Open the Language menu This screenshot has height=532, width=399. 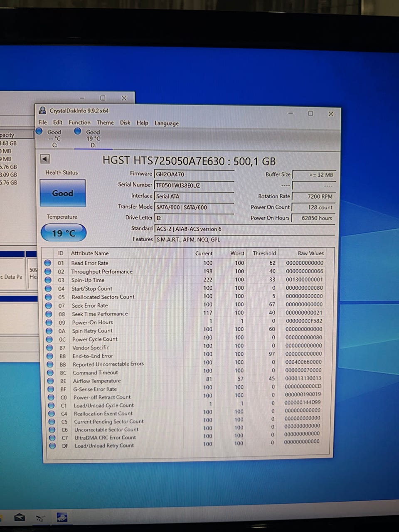tap(167, 123)
